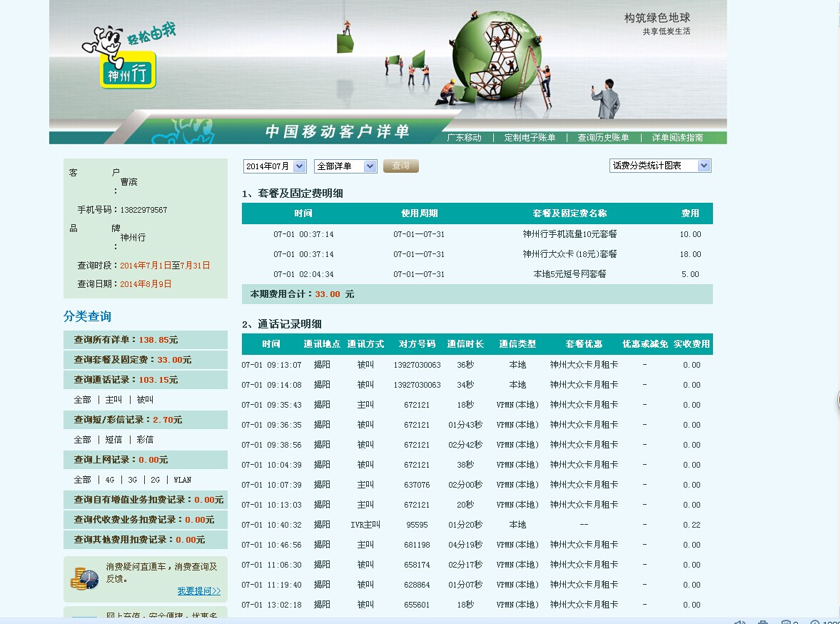Click IVR主叫 entry for 95595

[365, 525]
